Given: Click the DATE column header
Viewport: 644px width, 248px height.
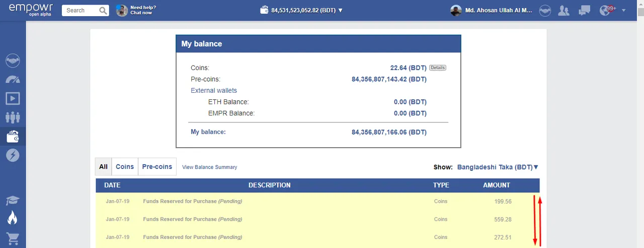Looking at the screenshot, I should pos(112,185).
